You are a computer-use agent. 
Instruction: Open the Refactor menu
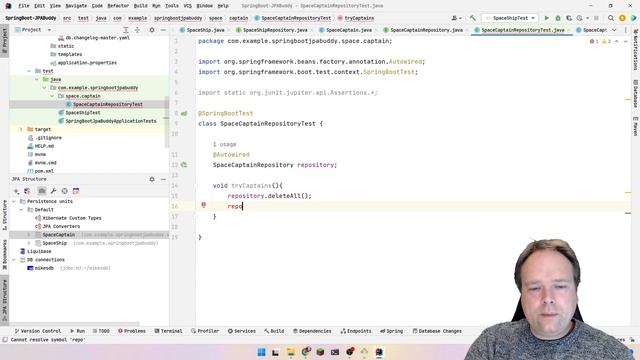[x=118, y=6]
